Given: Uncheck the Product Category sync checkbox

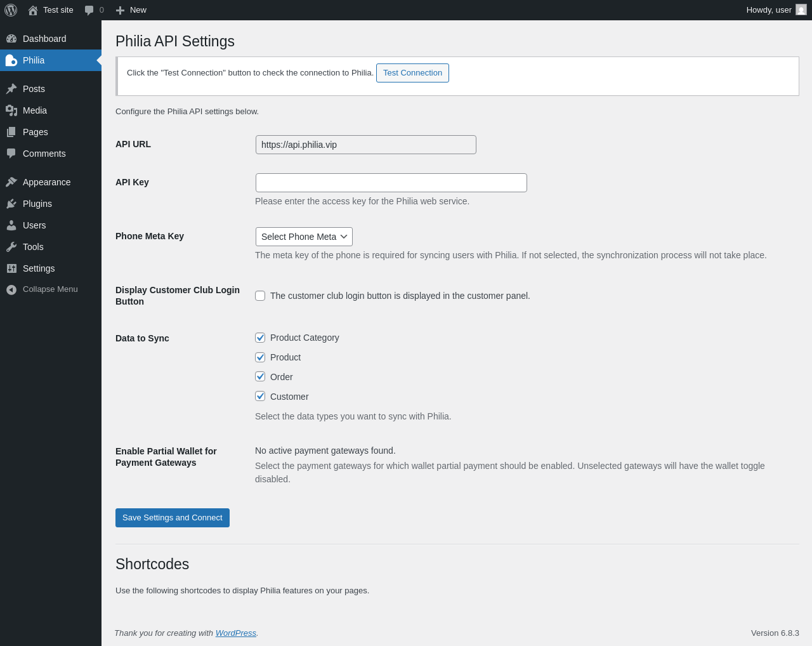Looking at the screenshot, I should [260, 338].
